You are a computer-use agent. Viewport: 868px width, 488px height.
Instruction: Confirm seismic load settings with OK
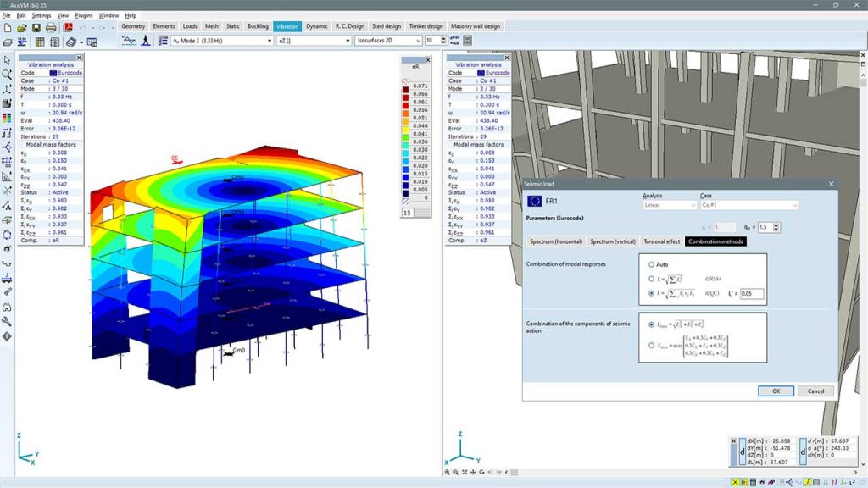[776, 391]
